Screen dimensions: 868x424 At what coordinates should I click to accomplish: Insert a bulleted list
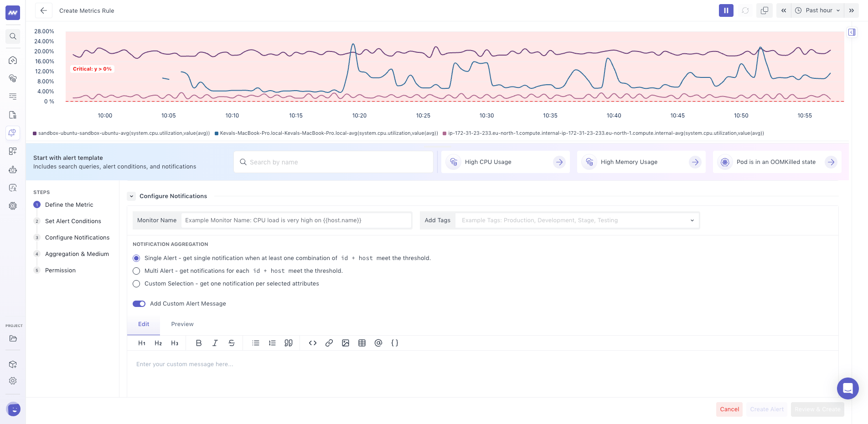tap(256, 343)
